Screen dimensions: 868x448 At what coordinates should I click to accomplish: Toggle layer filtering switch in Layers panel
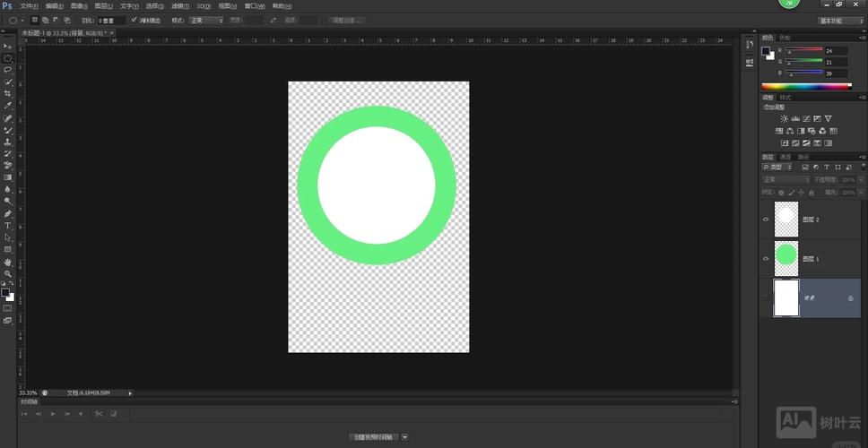point(863,166)
